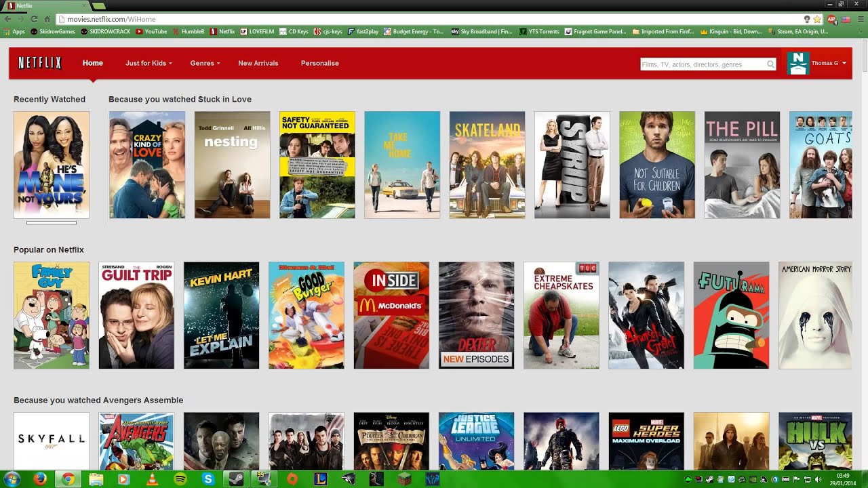Select The Guilt Trip poster
The width and height of the screenshot is (868, 488).
click(136, 315)
